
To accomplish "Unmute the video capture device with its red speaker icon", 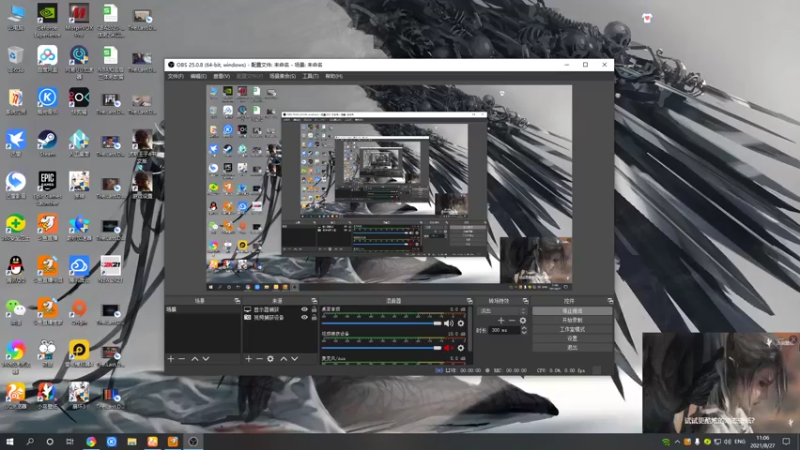I will pyautogui.click(x=448, y=347).
